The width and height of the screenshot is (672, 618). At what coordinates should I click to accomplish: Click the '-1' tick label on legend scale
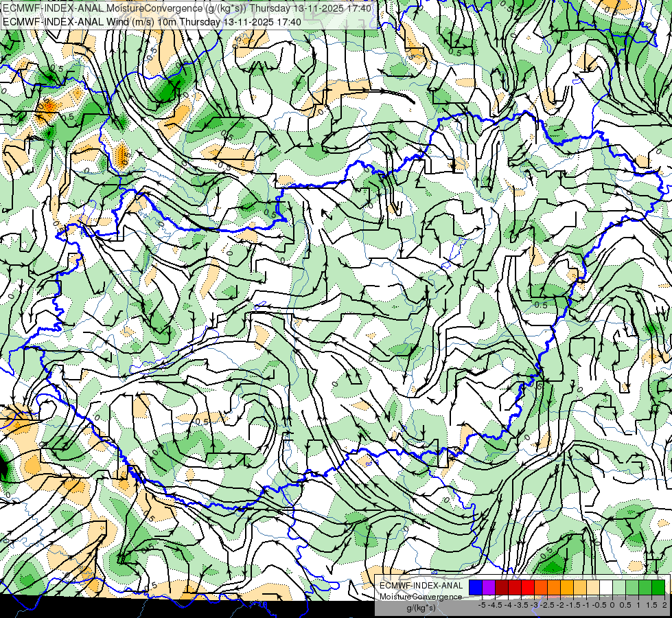[x=586, y=605]
